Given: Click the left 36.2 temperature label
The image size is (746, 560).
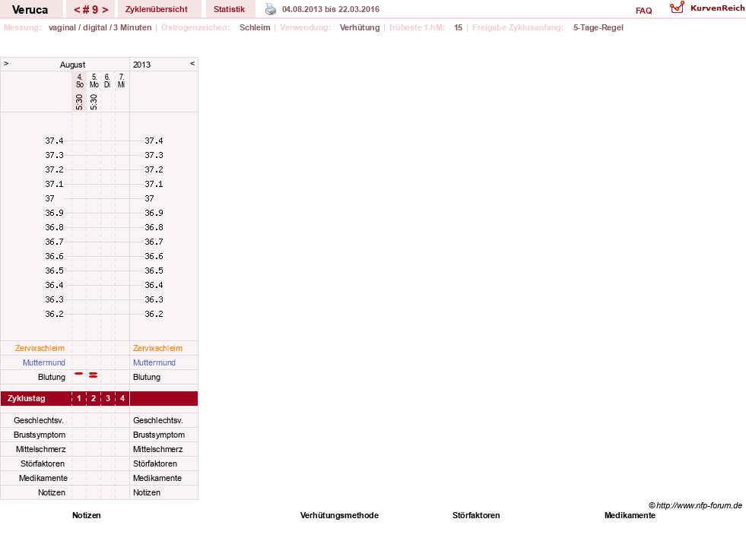Looking at the screenshot, I should 54,314.
